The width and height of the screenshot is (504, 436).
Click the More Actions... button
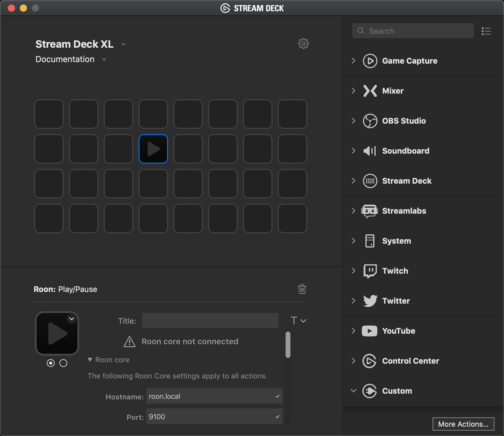pyautogui.click(x=463, y=424)
